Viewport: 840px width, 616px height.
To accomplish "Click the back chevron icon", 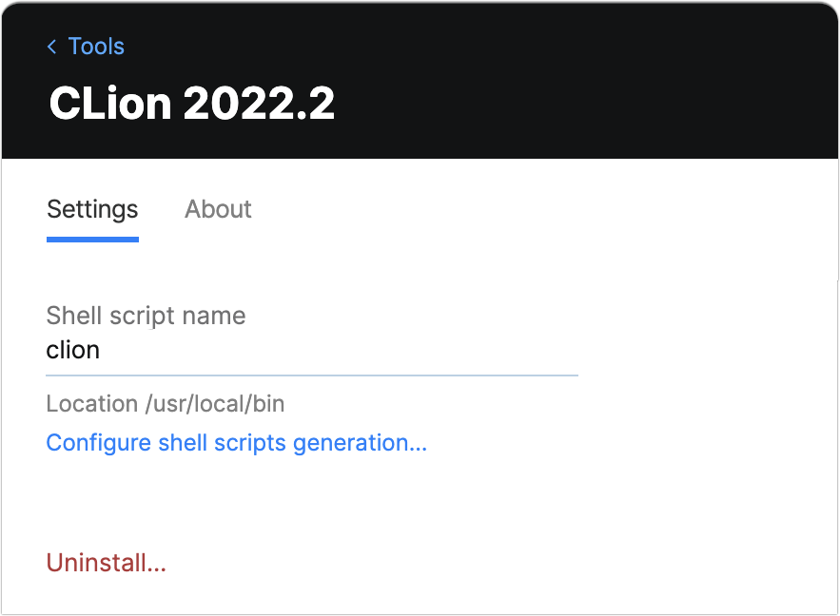I will tap(51, 46).
